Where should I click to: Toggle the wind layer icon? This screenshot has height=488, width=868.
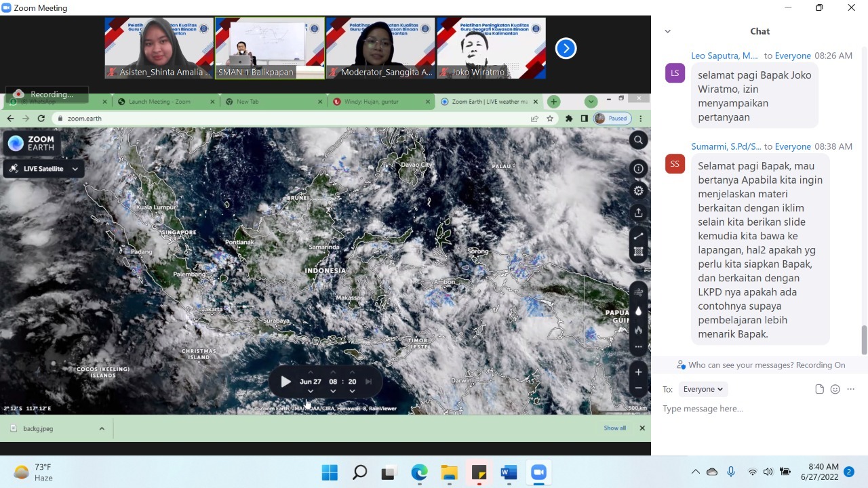point(638,292)
